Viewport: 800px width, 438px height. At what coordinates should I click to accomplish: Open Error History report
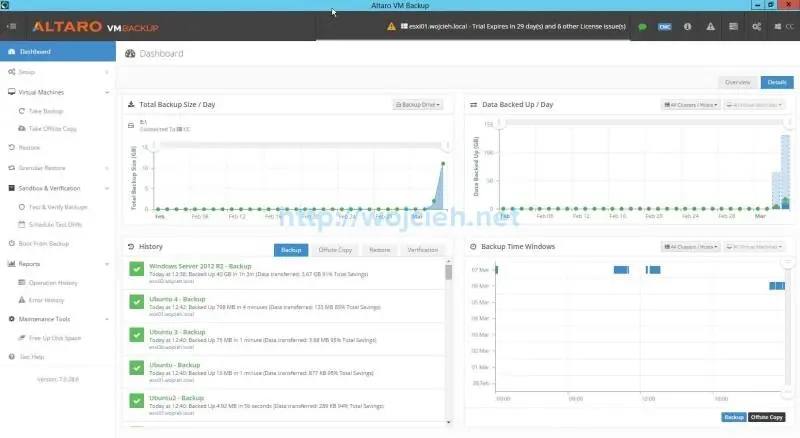41,300
